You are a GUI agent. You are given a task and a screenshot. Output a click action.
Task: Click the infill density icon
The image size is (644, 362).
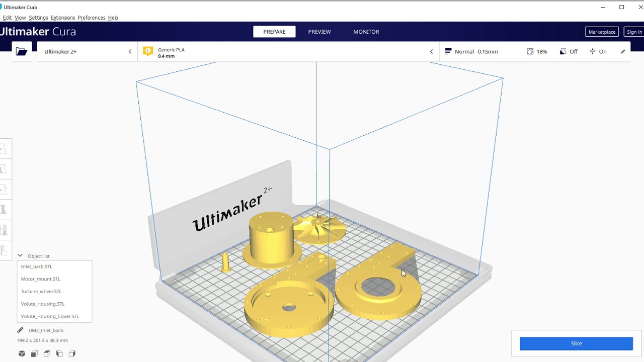click(x=530, y=51)
